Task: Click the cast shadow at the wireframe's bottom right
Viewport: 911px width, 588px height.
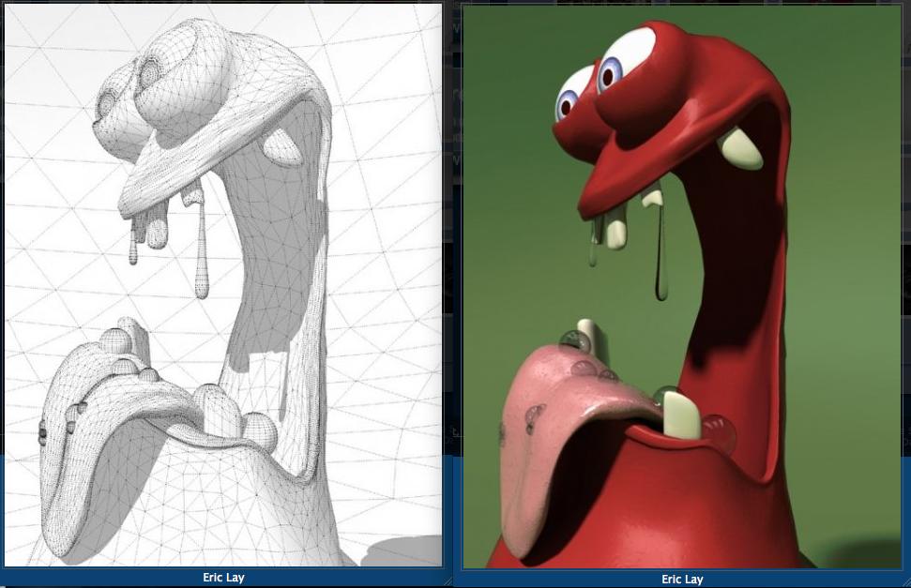Action: click(x=403, y=553)
